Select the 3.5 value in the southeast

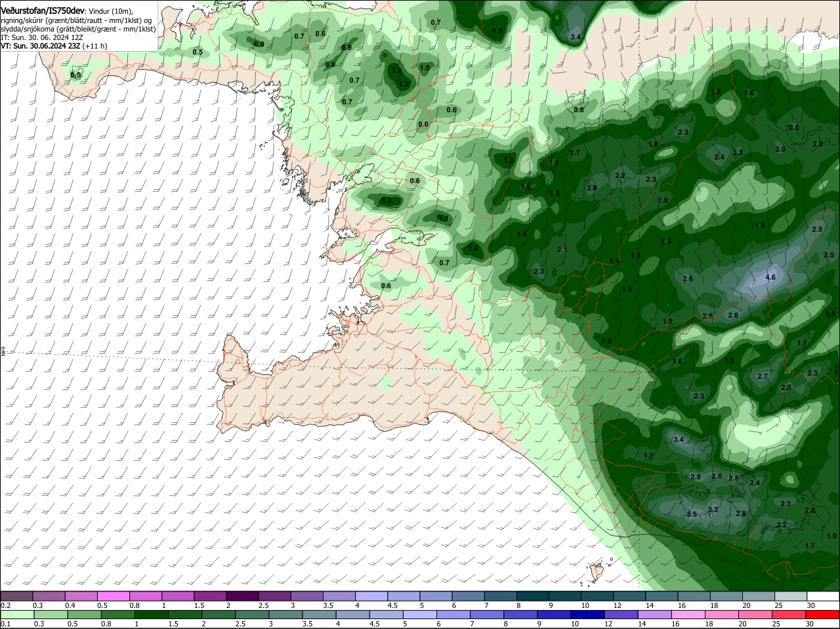(692, 514)
